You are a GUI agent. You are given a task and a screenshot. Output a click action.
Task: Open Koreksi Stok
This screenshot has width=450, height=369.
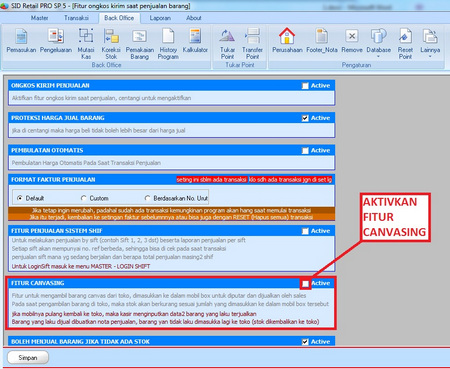click(111, 44)
